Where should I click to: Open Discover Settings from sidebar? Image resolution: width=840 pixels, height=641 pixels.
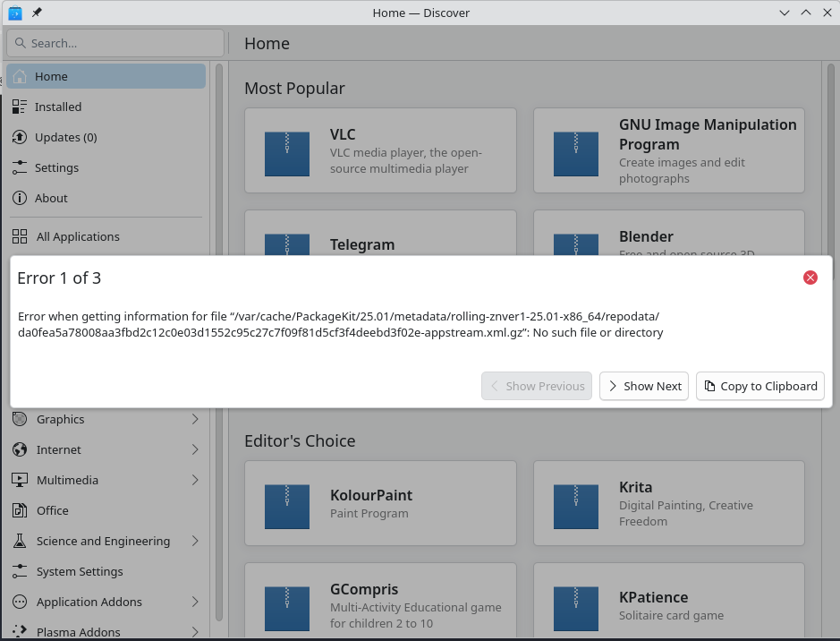pos(106,167)
